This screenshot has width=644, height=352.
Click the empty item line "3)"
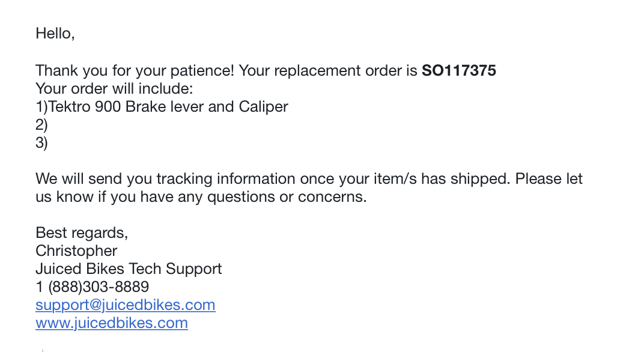(x=41, y=143)
